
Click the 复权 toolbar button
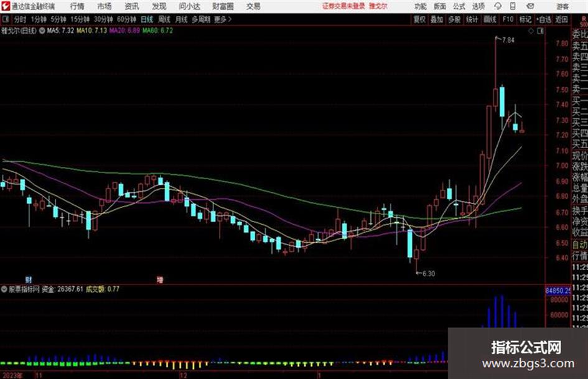coord(419,19)
